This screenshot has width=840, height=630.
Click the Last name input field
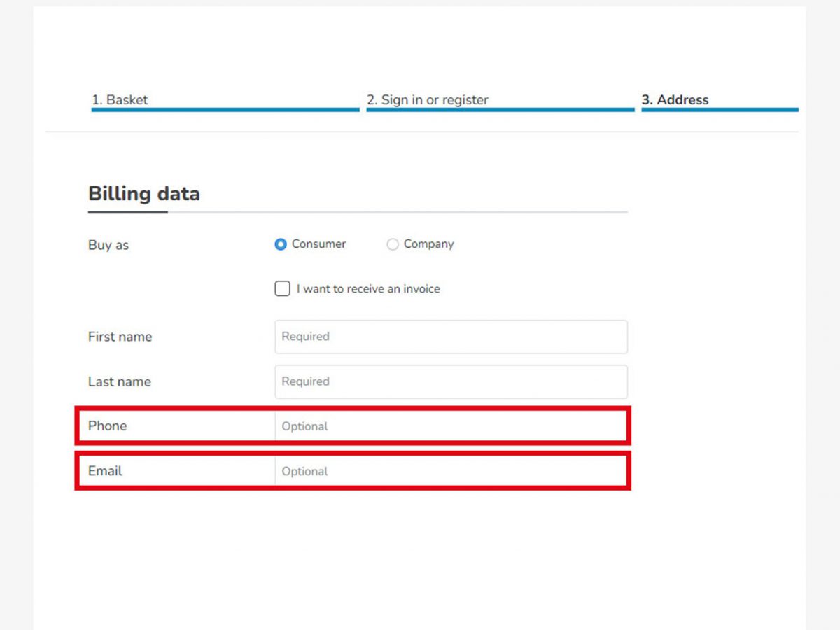[451, 381]
